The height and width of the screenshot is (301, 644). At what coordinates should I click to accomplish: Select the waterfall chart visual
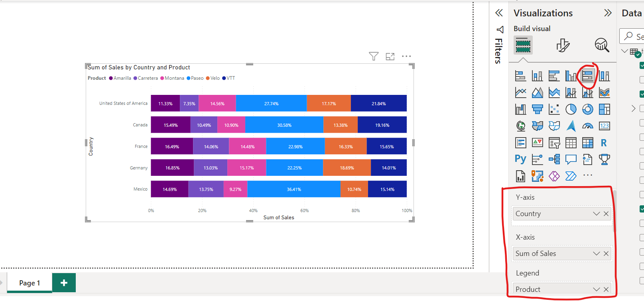520,109
